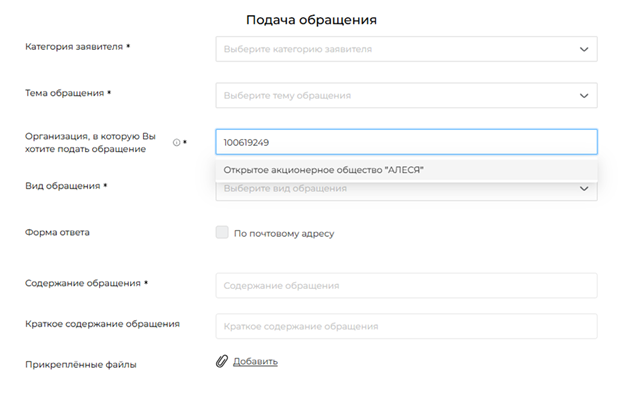Click the paperclip attachment icon
Image resolution: width=623 pixels, height=393 pixels.
click(x=222, y=361)
